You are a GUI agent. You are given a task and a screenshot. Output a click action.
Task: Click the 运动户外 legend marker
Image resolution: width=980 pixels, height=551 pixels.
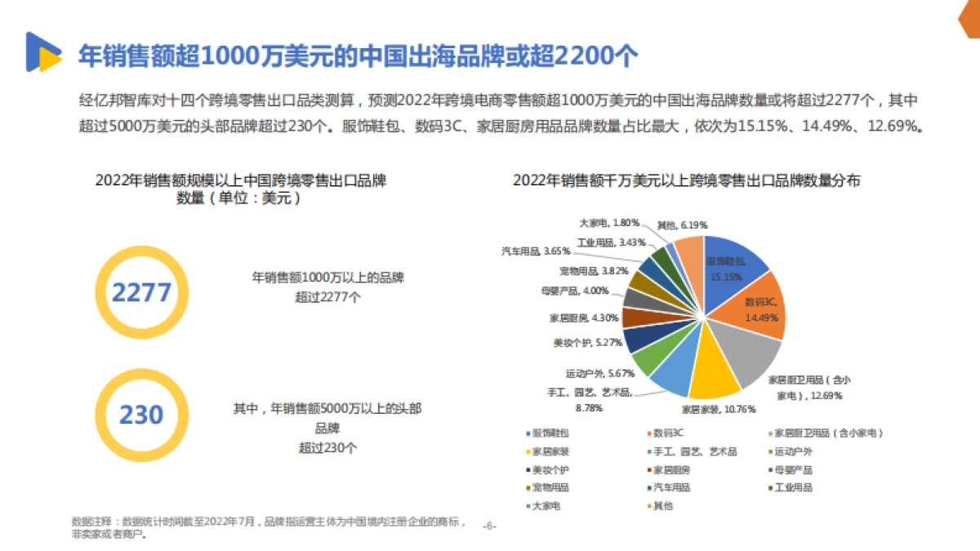coord(771,451)
